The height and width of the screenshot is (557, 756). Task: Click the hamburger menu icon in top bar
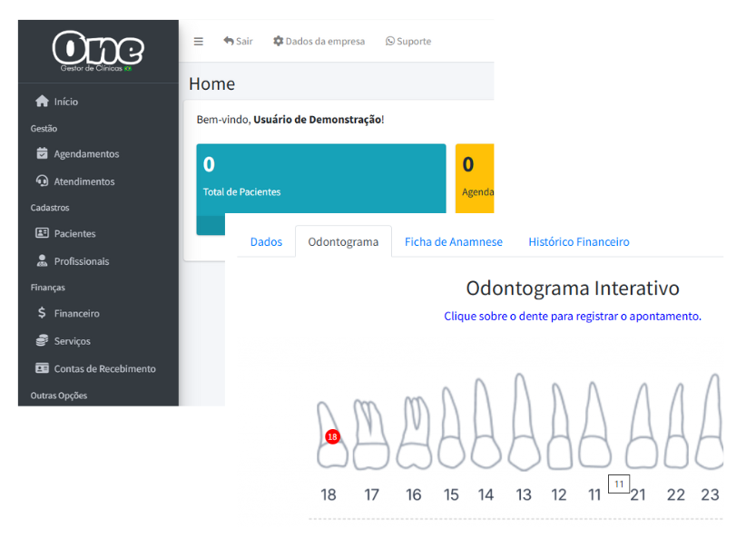(x=198, y=42)
